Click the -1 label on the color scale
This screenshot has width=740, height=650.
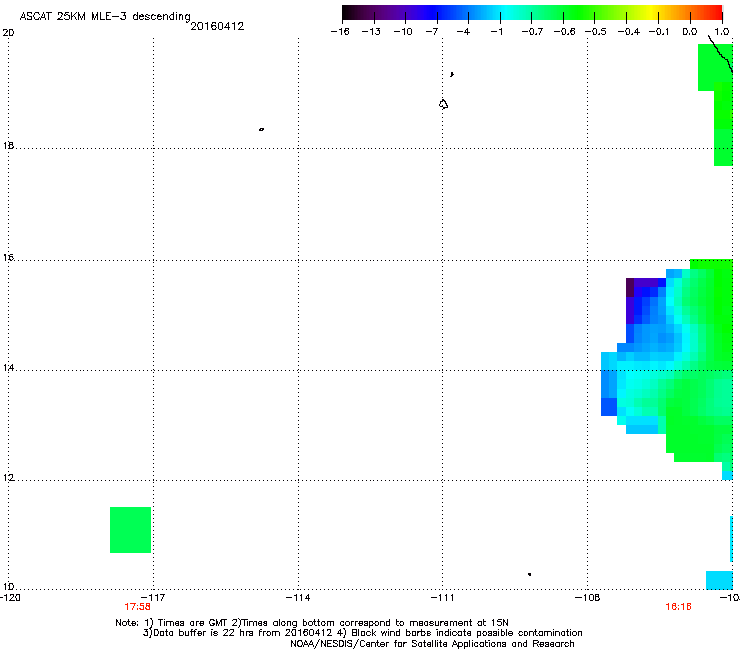(496, 32)
